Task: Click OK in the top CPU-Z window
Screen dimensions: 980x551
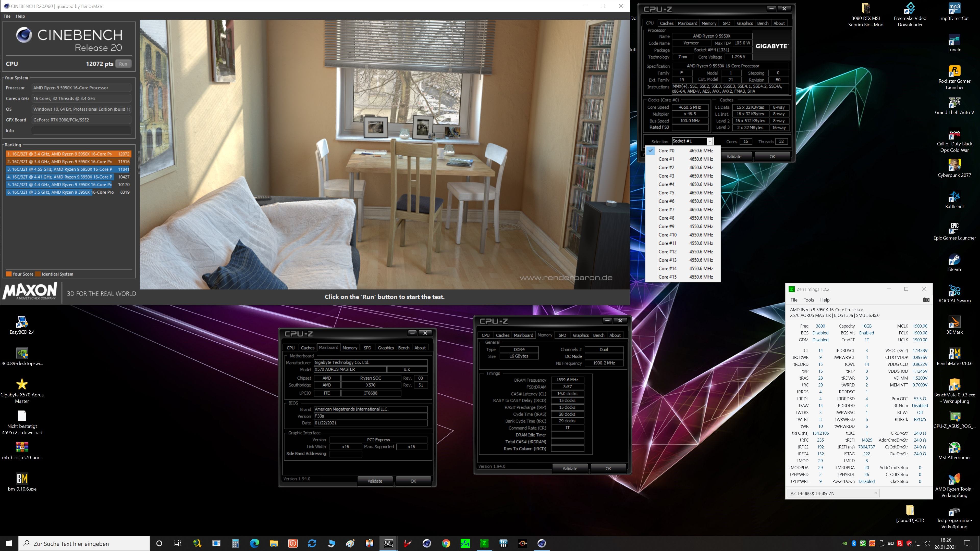Action: 772,156
